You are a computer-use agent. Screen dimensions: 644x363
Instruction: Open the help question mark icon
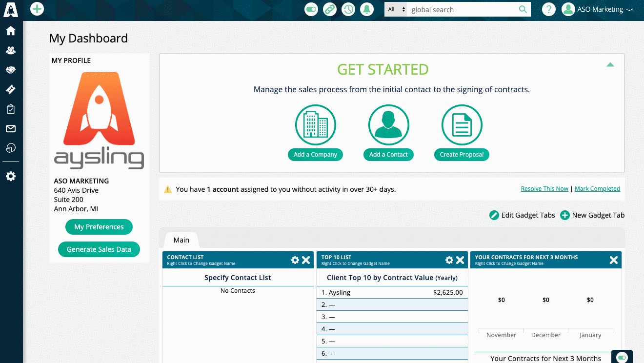tap(549, 9)
